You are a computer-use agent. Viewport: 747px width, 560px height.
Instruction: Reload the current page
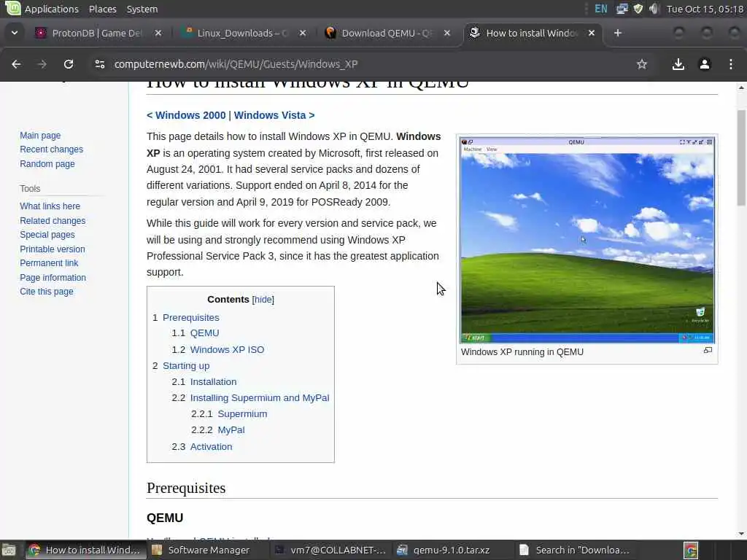tap(69, 64)
